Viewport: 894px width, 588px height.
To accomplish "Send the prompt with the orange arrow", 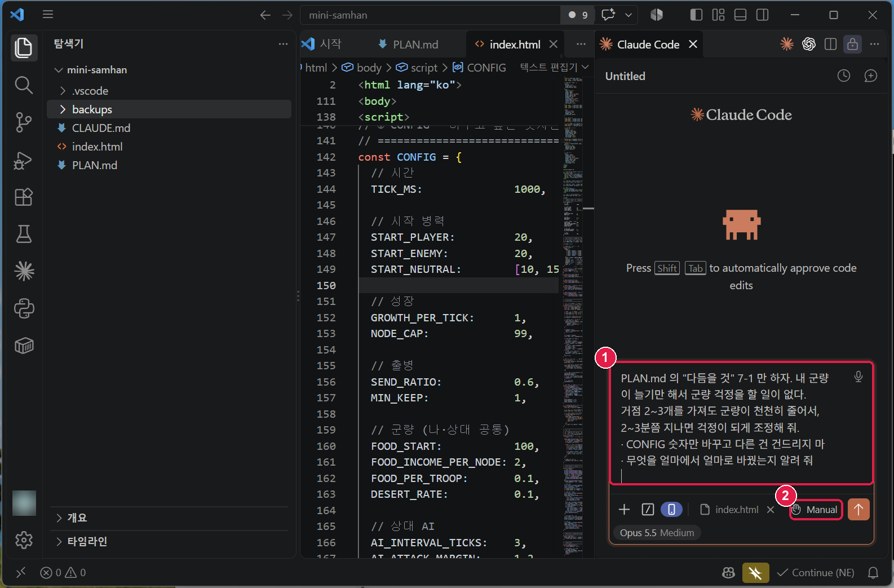I will click(x=858, y=510).
